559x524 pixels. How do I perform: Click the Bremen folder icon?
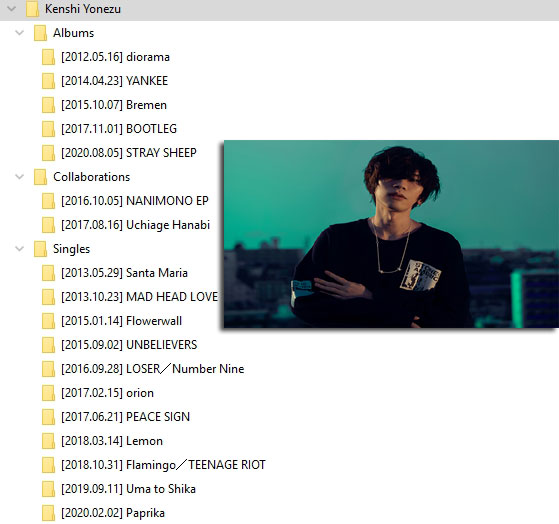point(48,105)
